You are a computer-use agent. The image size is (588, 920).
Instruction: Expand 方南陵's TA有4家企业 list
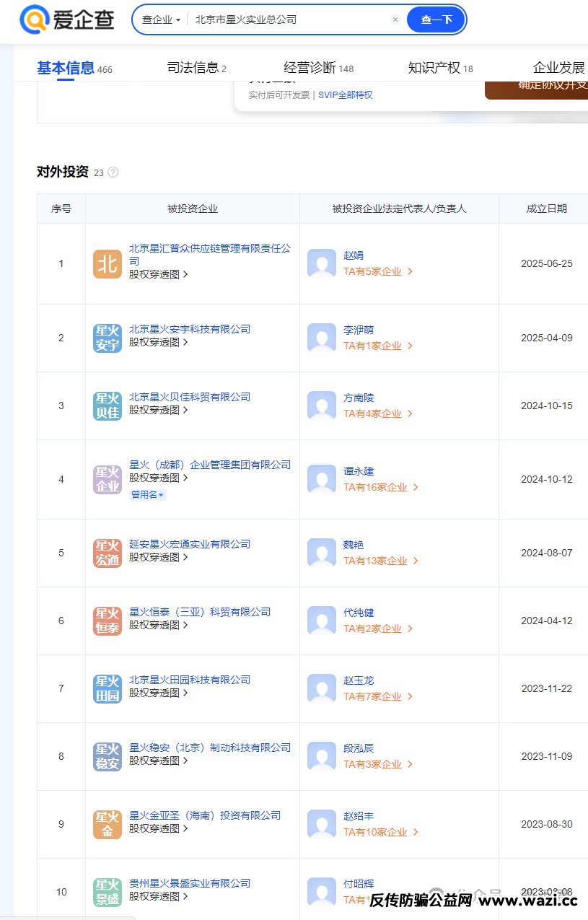[x=378, y=413]
